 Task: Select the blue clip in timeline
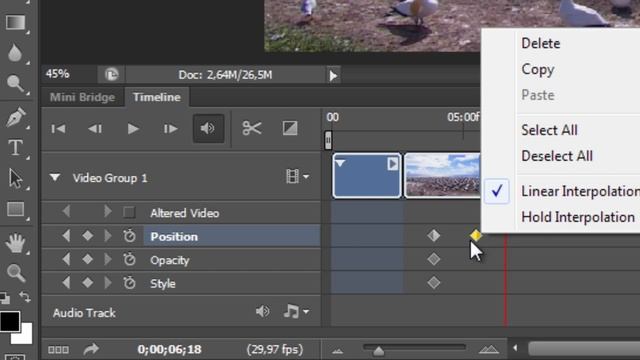click(x=367, y=176)
